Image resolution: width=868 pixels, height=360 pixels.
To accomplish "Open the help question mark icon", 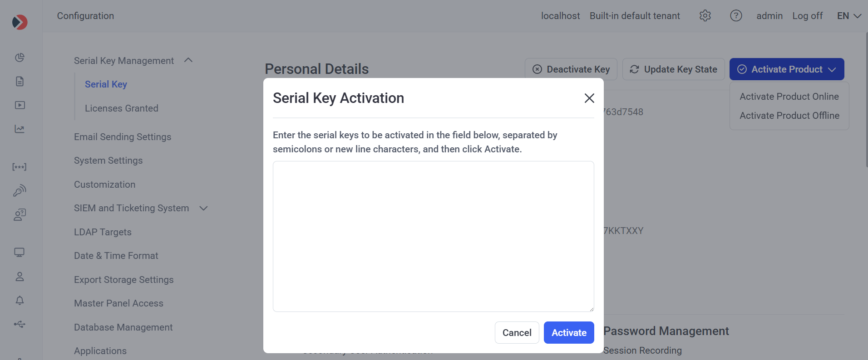I will tap(736, 16).
